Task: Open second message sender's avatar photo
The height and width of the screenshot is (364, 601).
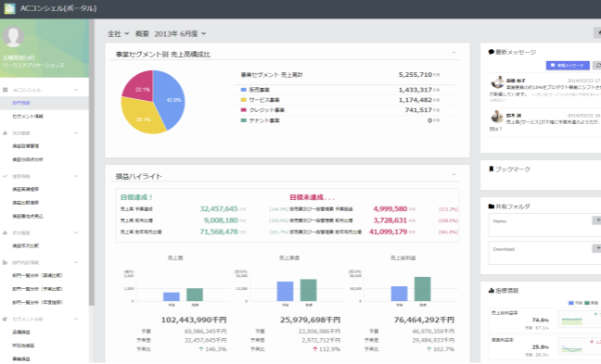Action: click(497, 117)
